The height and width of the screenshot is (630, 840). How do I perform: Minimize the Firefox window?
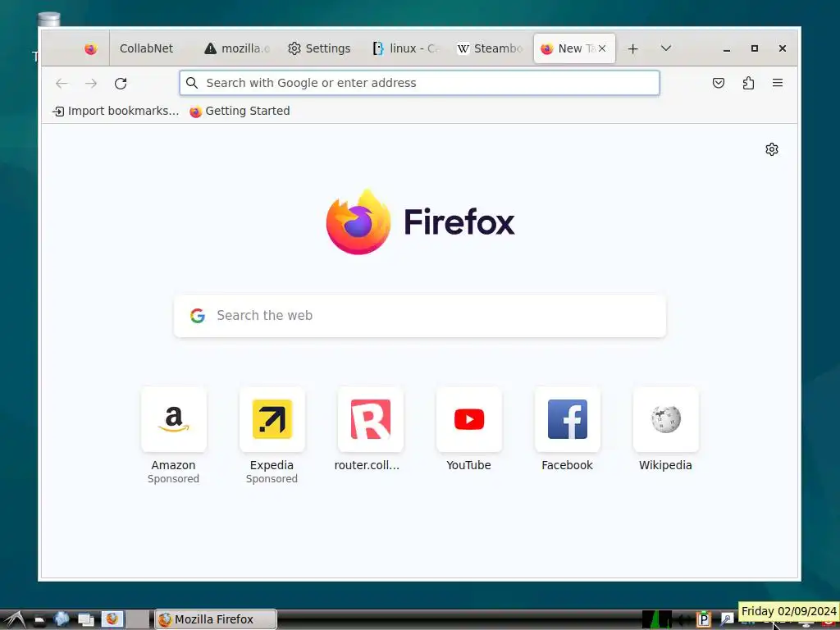coord(727,48)
